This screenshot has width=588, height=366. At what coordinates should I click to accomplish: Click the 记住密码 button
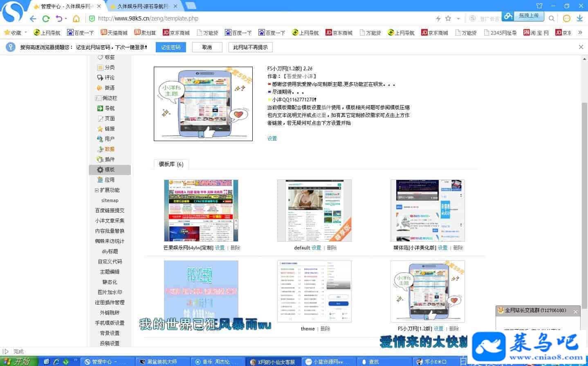point(171,47)
